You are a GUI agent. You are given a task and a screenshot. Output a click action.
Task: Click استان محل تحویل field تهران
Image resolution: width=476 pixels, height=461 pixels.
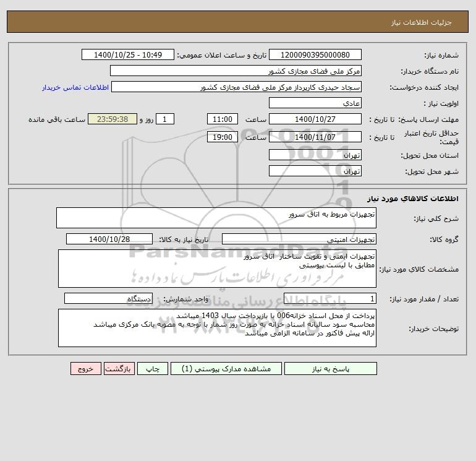click(x=315, y=155)
